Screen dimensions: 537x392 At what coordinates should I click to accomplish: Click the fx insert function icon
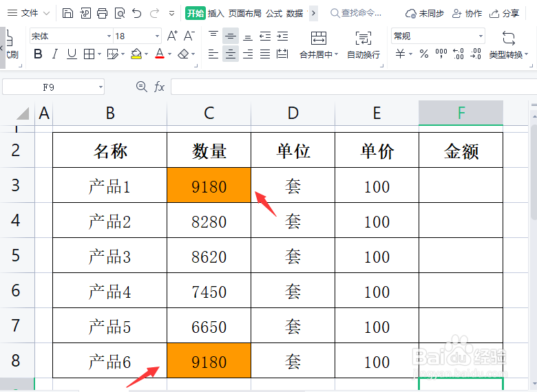(x=159, y=87)
